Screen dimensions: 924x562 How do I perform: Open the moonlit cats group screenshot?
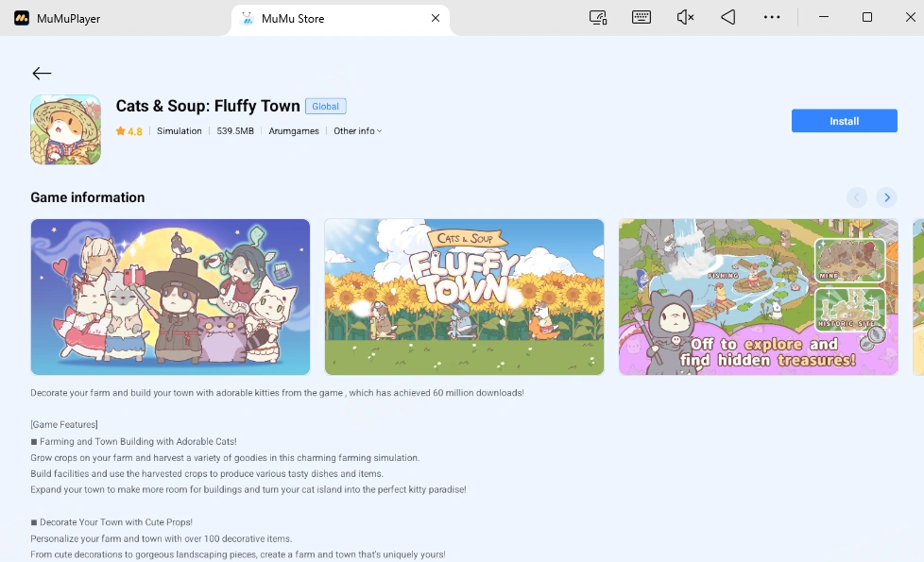click(170, 297)
